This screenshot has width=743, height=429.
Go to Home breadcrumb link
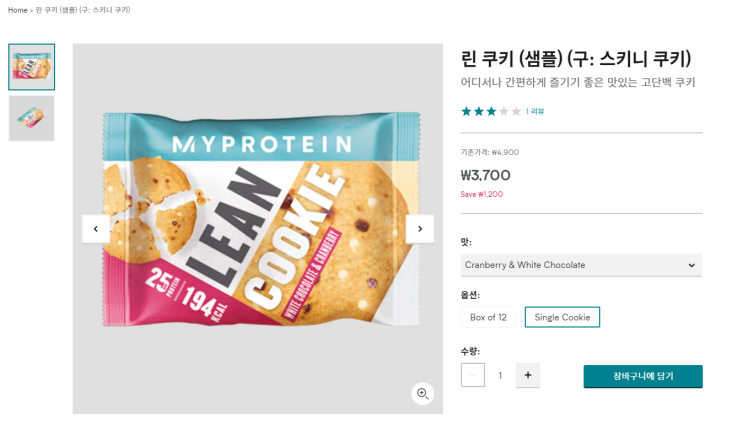coord(18,10)
